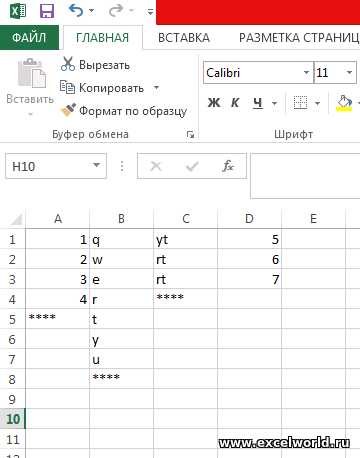Switch to the ГЛАВНАЯ tab
This screenshot has height=458, width=360.
103,38
